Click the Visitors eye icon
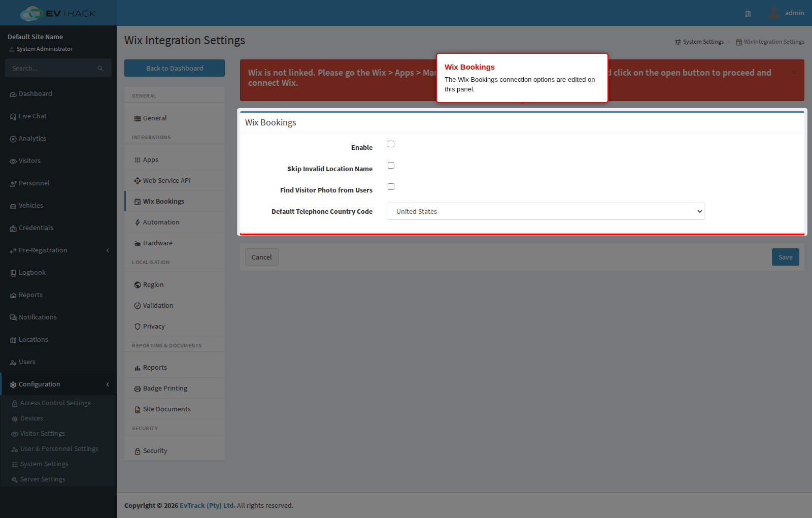The width and height of the screenshot is (812, 518). click(x=13, y=161)
